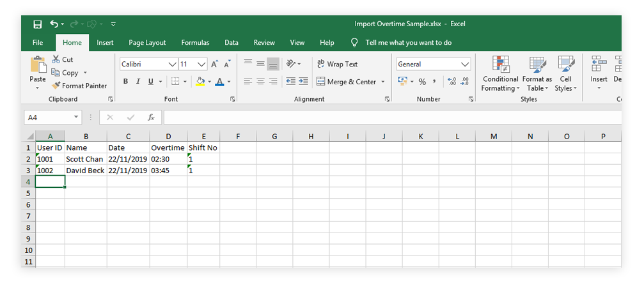Apply Comma Style format
This screenshot has width=644, height=283.
coord(434,82)
